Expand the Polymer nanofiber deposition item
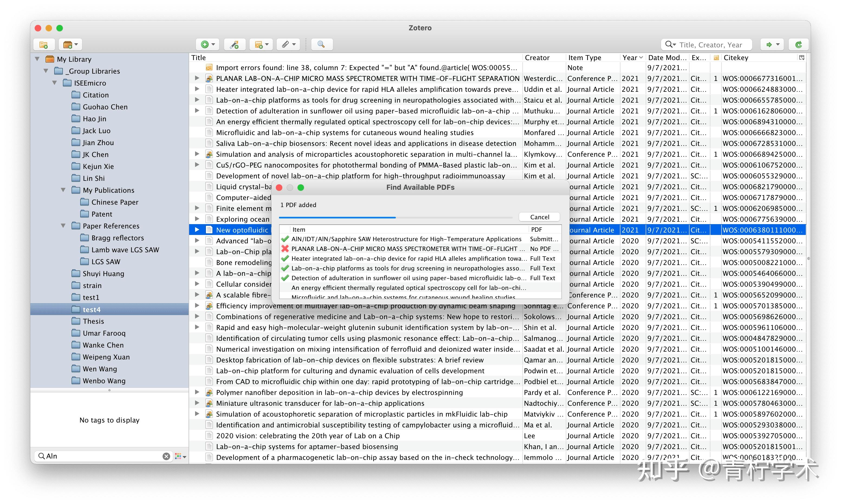The height and width of the screenshot is (504, 841). tap(197, 392)
